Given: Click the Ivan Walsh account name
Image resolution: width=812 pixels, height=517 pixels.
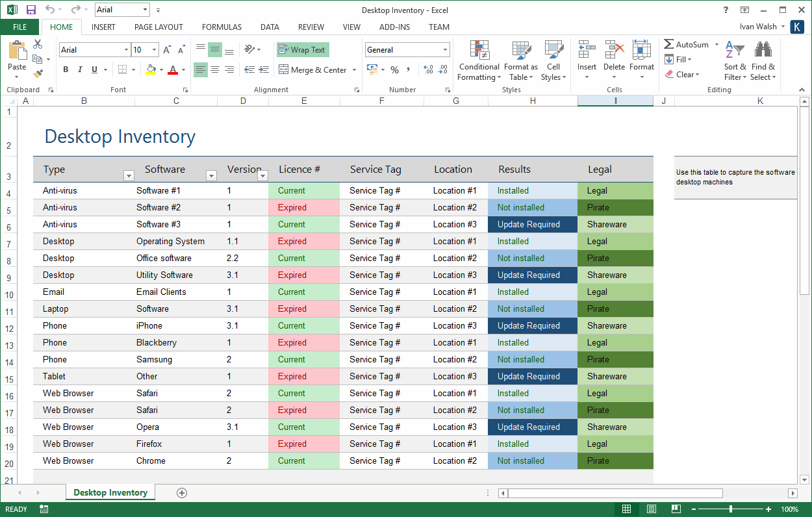Looking at the screenshot, I should [757, 27].
